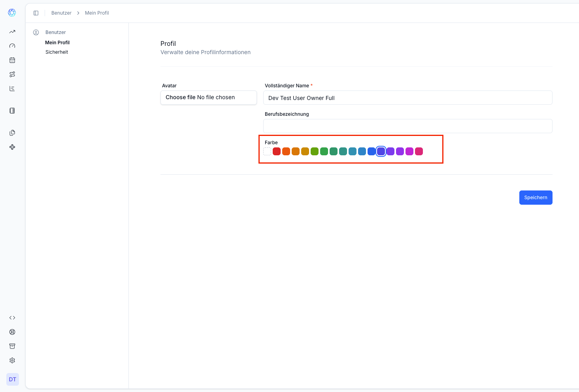Image resolution: width=579 pixels, height=392 pixels.
Task: Click the Profil heading
Action: point(168,43)
